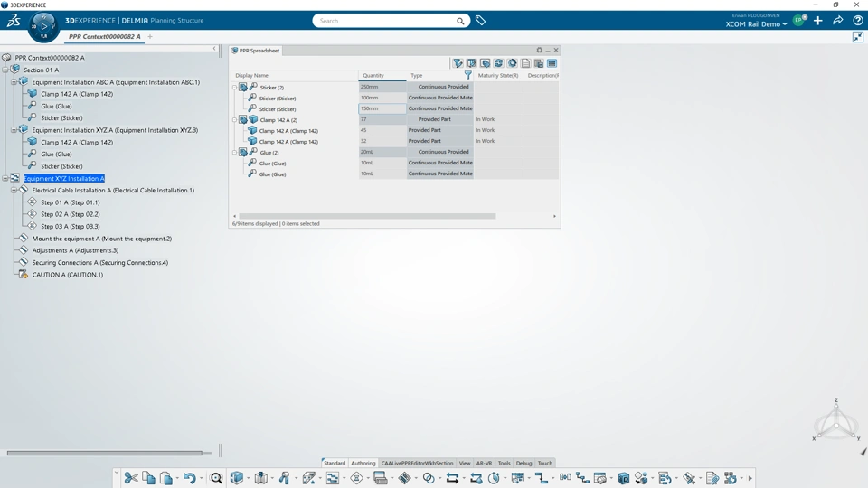Viewport: 868px width, 488px height.
Task: Click the two overlapping circles icon in bottom toolbar
Action: (x=429, y=478)
